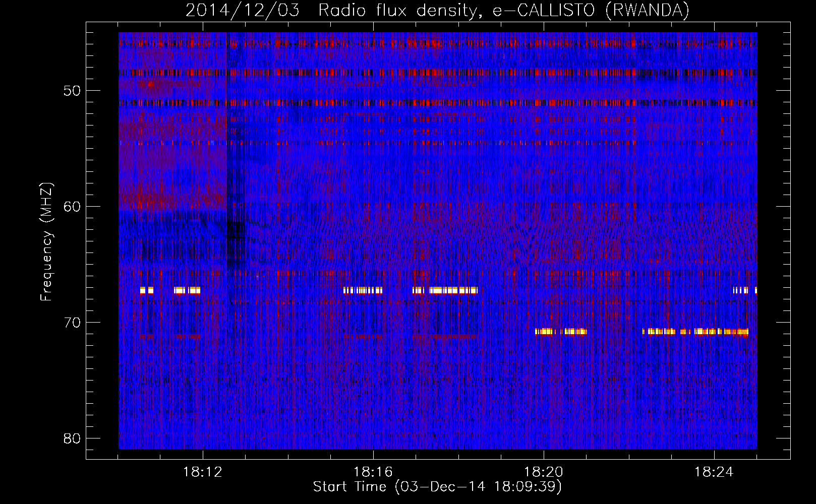This screenshot has width=816, height=504.
Task: Click the '80' frequency tick label
Action: (x=73, y=438)
